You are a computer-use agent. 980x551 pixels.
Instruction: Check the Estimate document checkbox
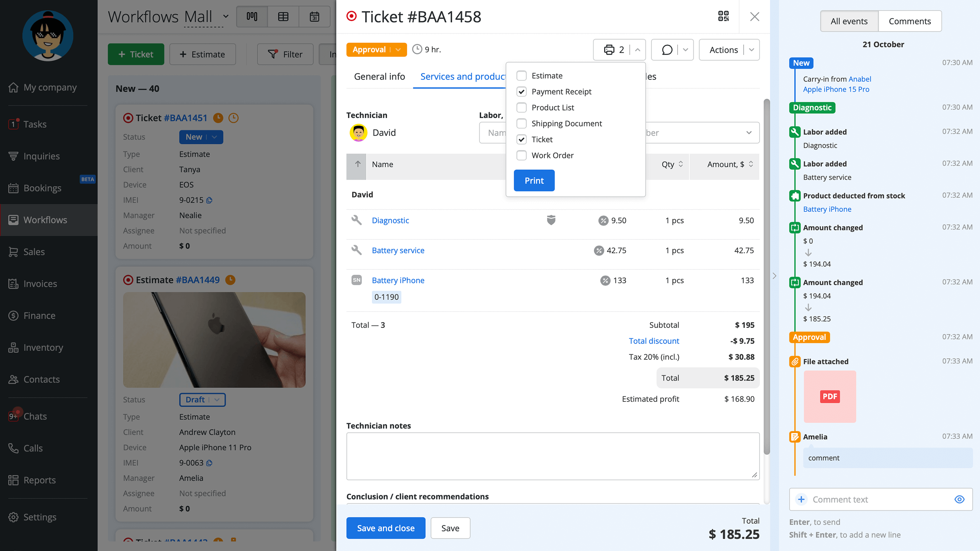[521, 75]
